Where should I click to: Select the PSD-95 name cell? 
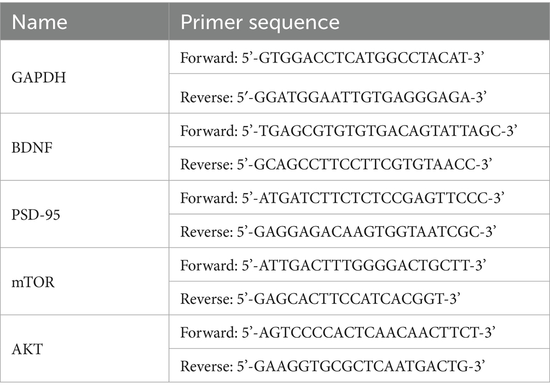pos(36,214)
